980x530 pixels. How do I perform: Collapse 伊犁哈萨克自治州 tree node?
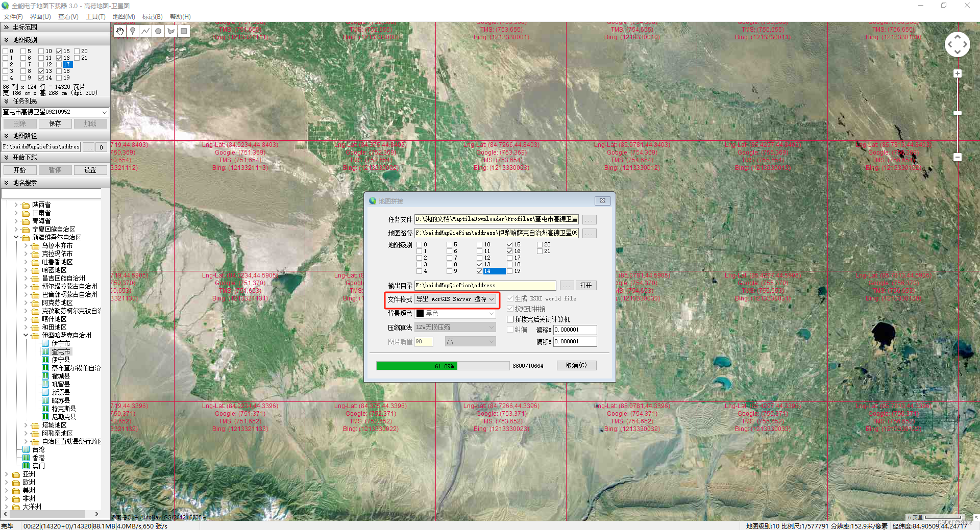pos(26,335)
